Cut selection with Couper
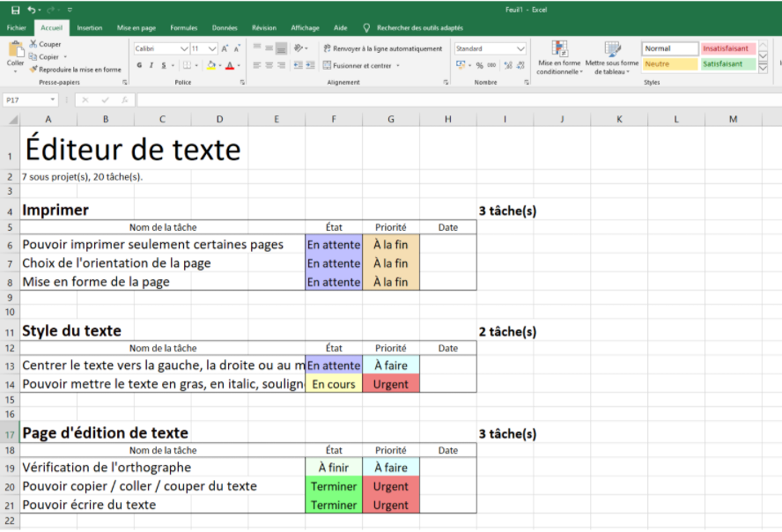This screenshot has width=782, height=532. [45, 44]
